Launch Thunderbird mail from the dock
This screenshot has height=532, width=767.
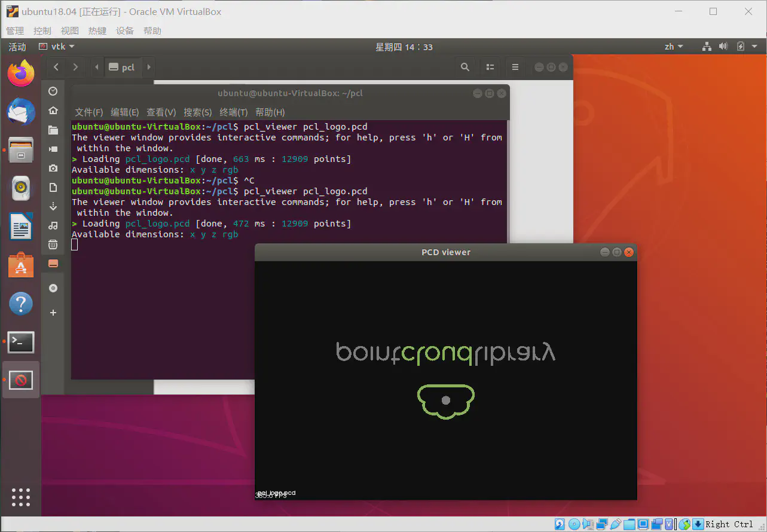click(x=21, y=112)
